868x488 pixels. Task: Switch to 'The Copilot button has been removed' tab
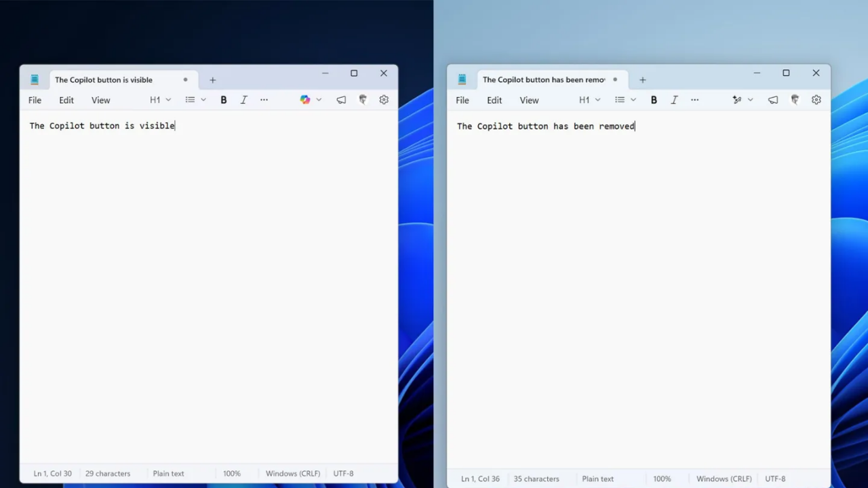[542, 79]
